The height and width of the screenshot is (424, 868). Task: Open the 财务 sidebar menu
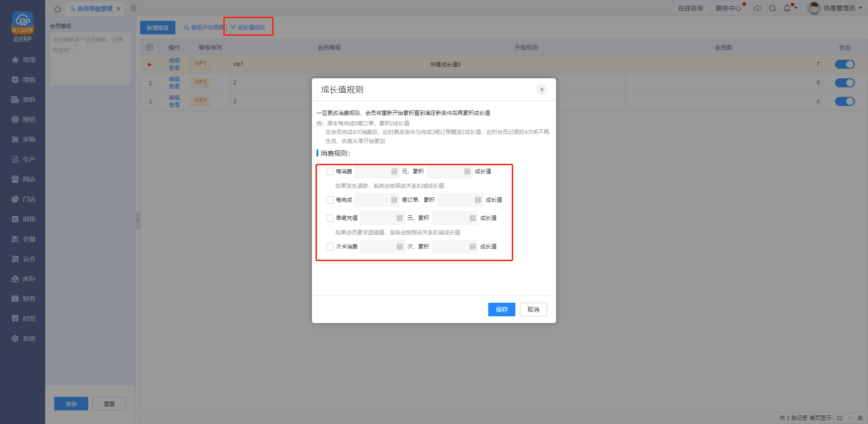(23, 299)
